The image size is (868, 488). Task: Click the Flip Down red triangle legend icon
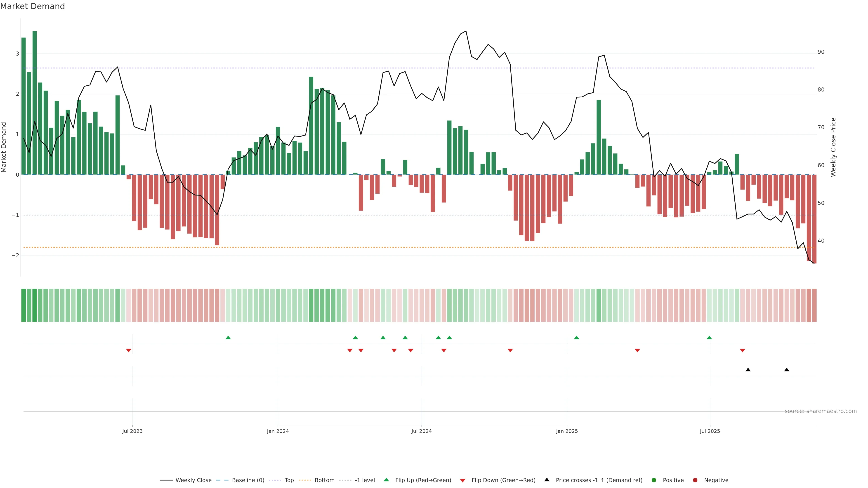[463, 481]
